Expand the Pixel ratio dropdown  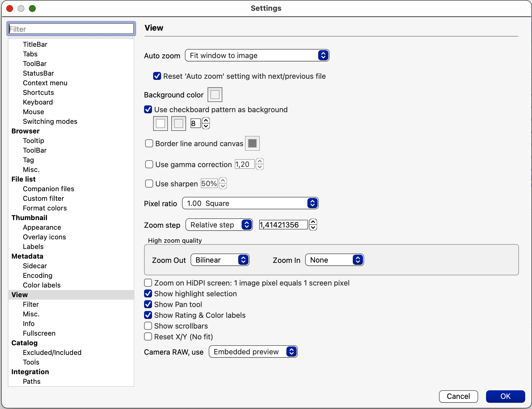250,203
